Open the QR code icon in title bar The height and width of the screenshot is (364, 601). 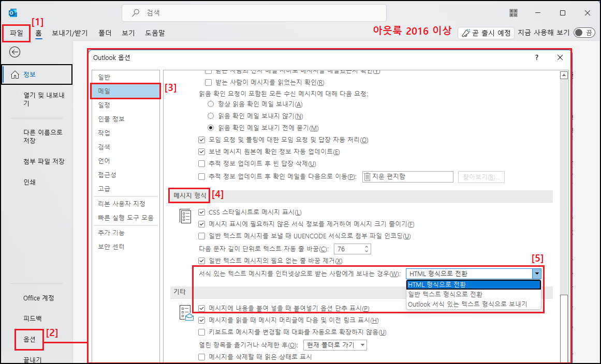(x=514, y=12)
